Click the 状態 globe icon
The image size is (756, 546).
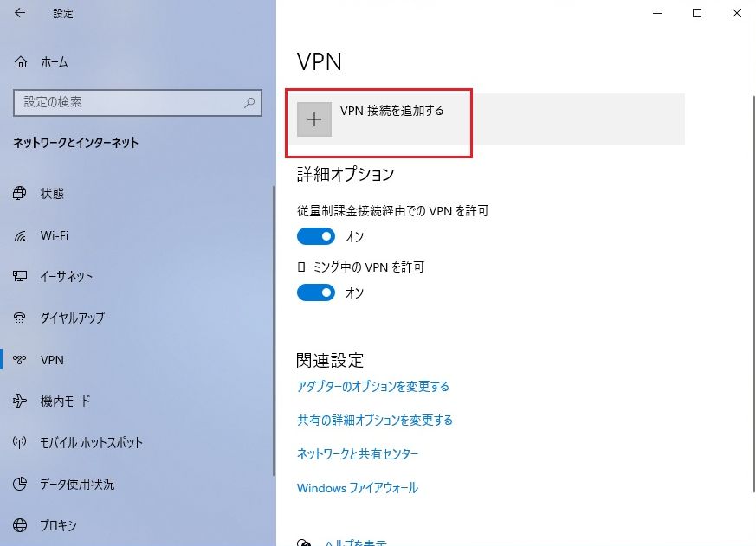tap(20, 193)
